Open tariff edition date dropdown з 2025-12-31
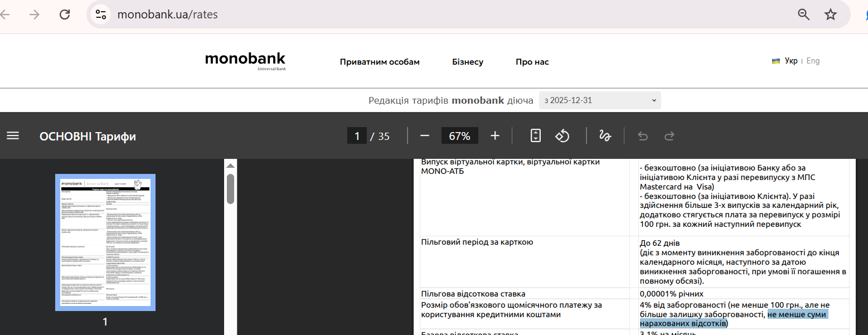 600,100
